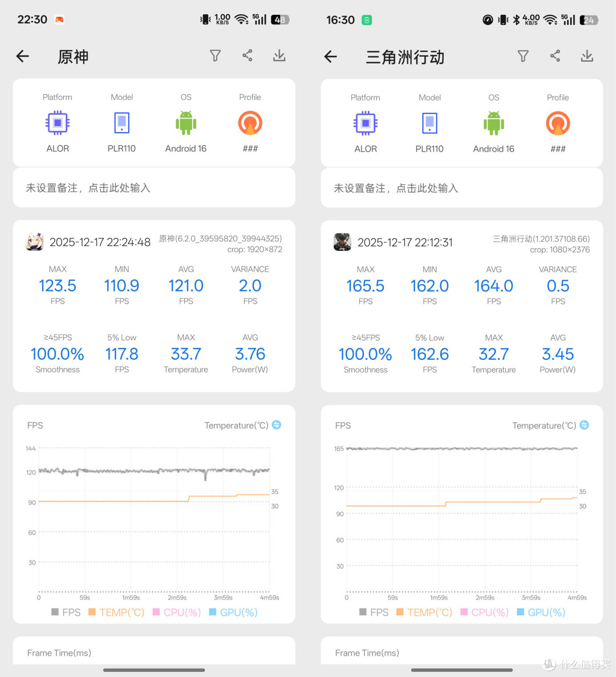Viewport: 616px width, 677px height.
Task: Select the 三角洲行动 AVG value 164.0
Action: (494, 286)
